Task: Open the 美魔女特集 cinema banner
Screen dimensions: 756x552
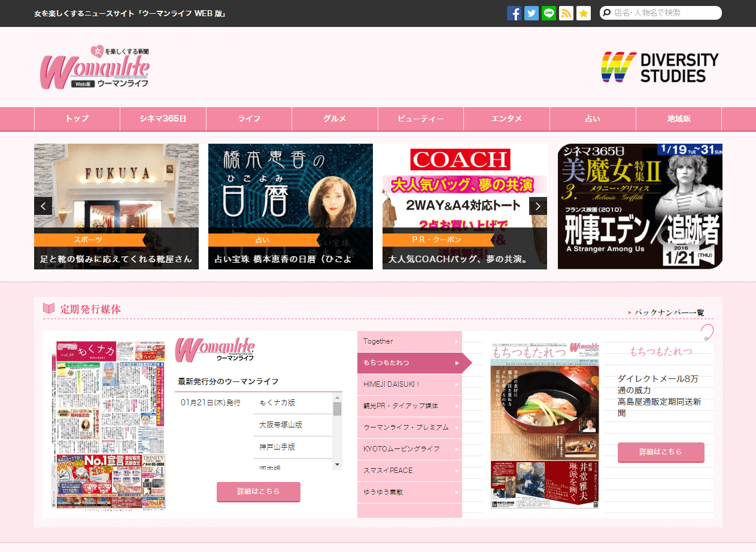Action: (x=640, y=207)
